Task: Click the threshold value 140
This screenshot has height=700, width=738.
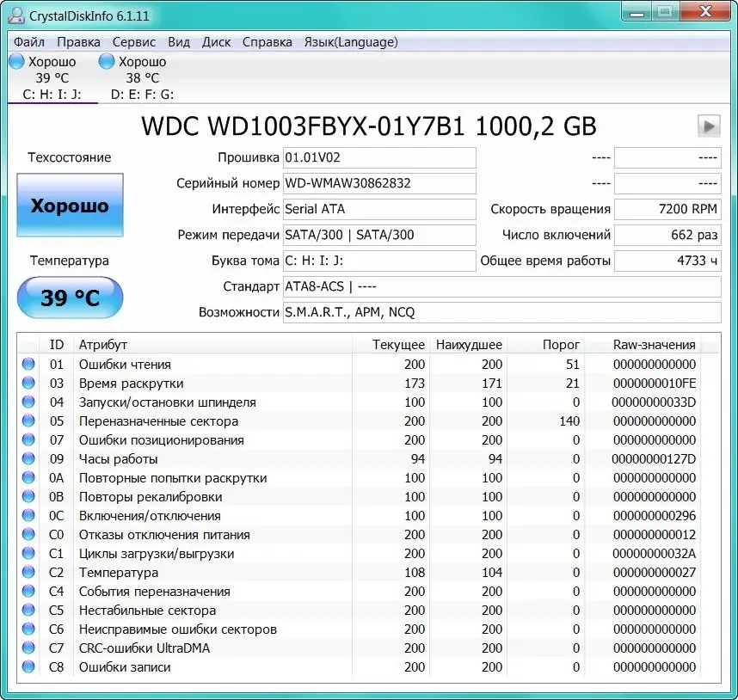Action: [569, 421]
